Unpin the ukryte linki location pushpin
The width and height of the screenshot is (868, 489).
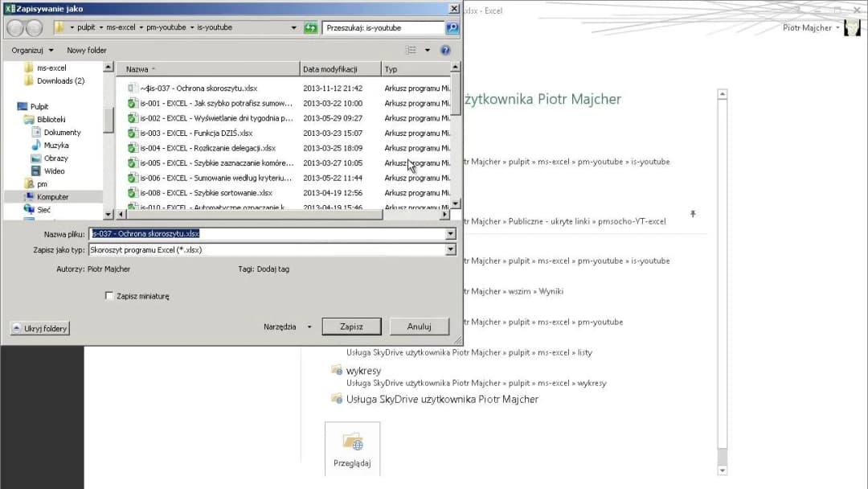tap(693, 214)
